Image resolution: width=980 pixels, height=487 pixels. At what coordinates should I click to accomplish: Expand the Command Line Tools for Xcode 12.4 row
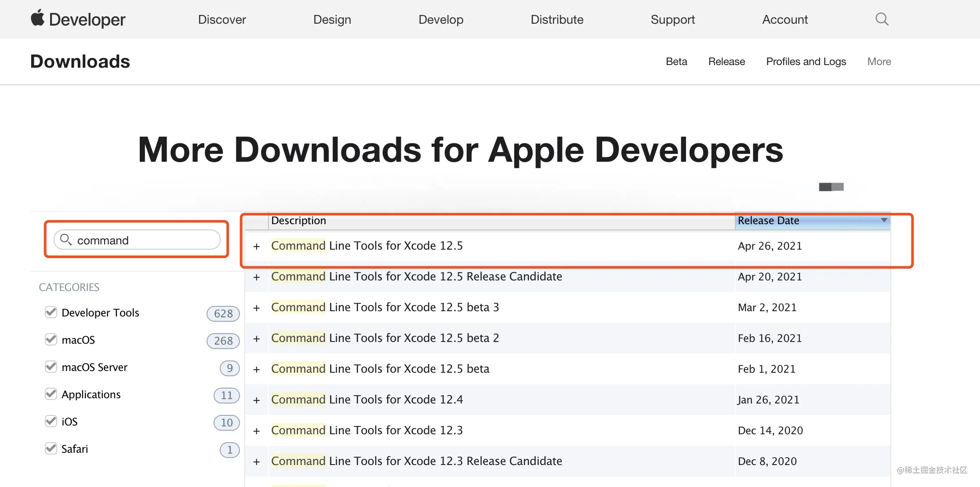pos(257,400)
